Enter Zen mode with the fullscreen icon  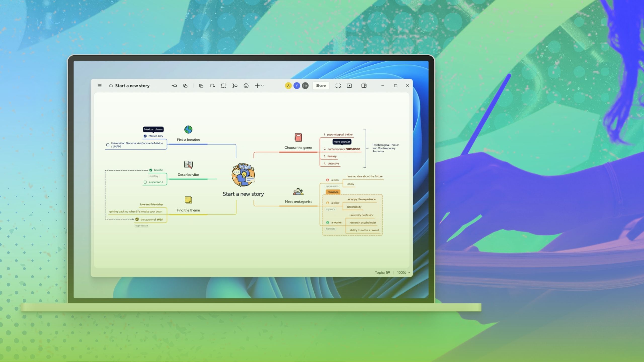(x=338, y=86)
